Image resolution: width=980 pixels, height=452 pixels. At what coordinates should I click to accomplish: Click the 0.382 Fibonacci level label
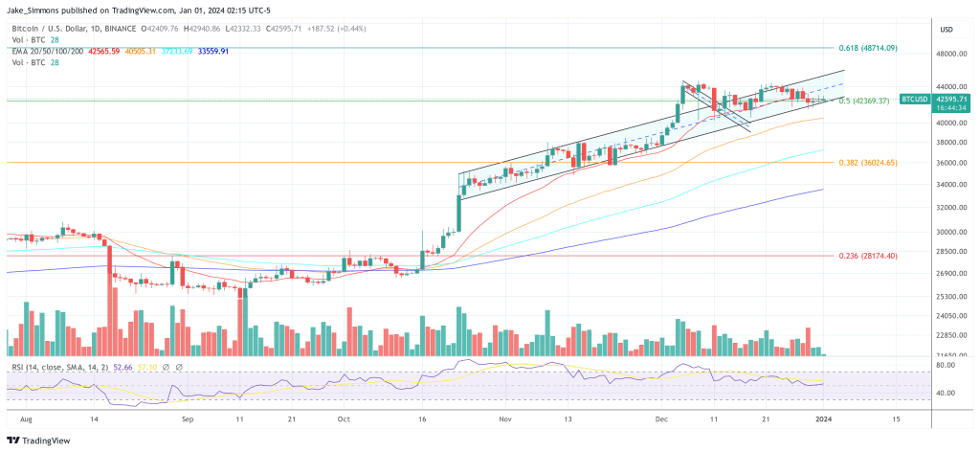pyautogui.click(x=865, y=163)
